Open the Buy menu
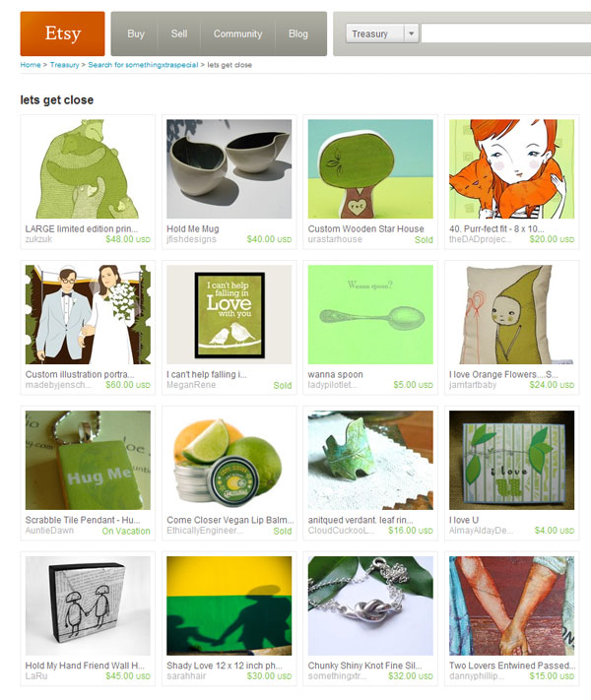591x700 pixels. [x=136, y=33]
